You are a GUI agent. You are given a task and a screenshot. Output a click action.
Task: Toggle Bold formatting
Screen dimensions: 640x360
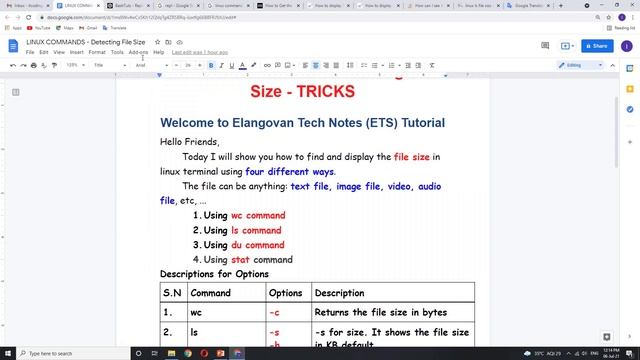coord(211,65)
